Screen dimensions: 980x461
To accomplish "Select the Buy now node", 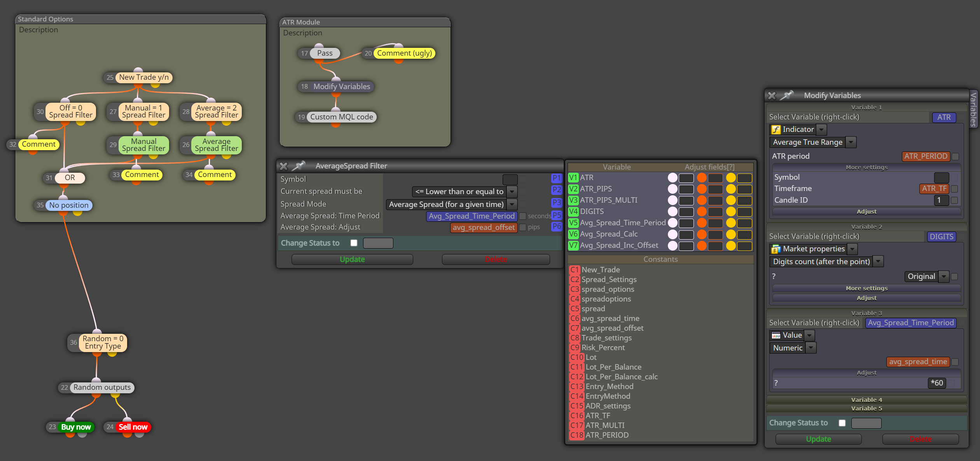I will tap(76, 427).
